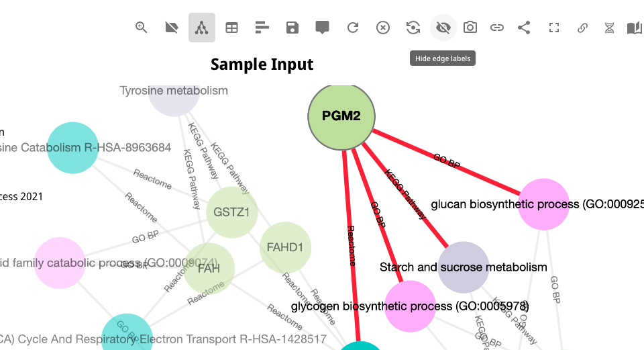This screenshot has width=644, height=350.
Task: Click the glycogen biosynthetic process node
Action: tap(410, 306)
